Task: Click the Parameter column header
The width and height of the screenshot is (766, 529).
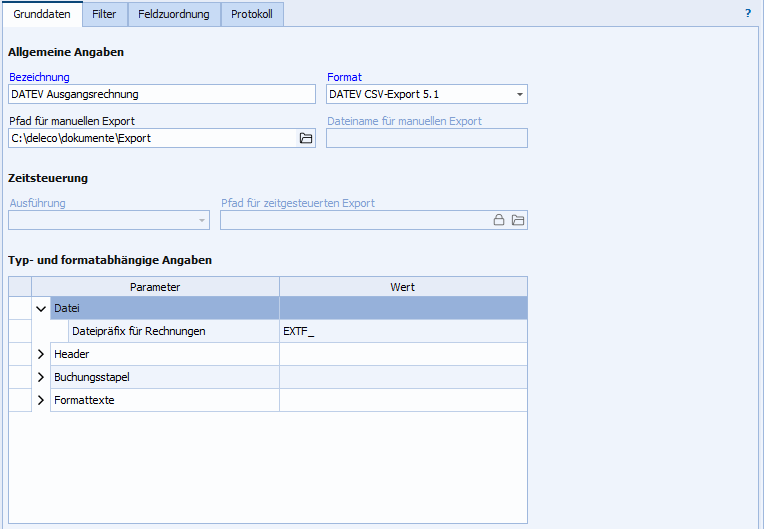Action: (155, 287)
